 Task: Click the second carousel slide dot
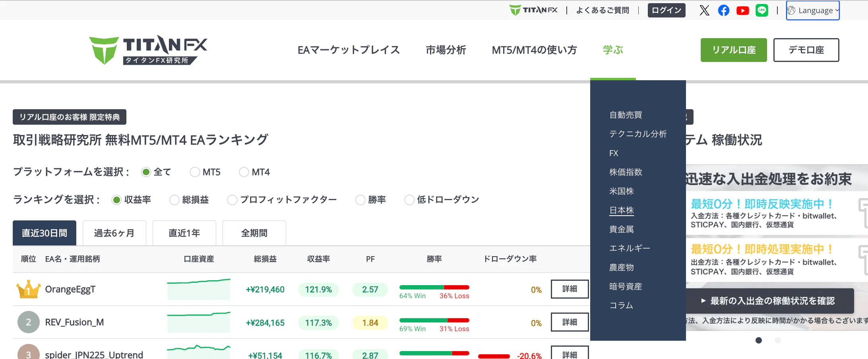pos(778,340)
